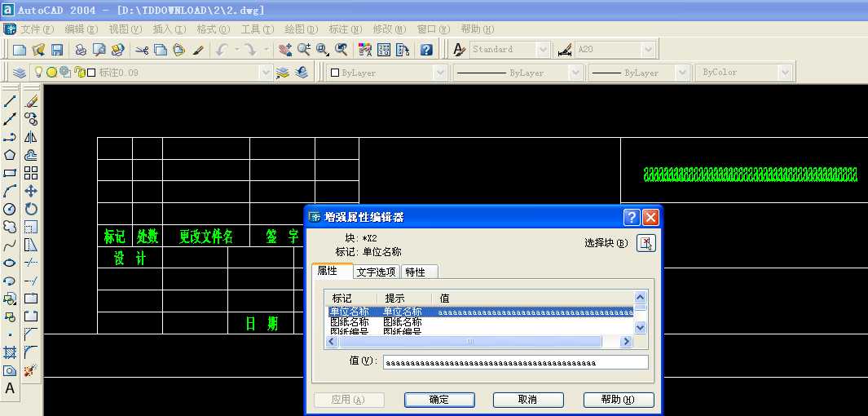
Task: Select the Line draw tool
Action: coord(10,102)
